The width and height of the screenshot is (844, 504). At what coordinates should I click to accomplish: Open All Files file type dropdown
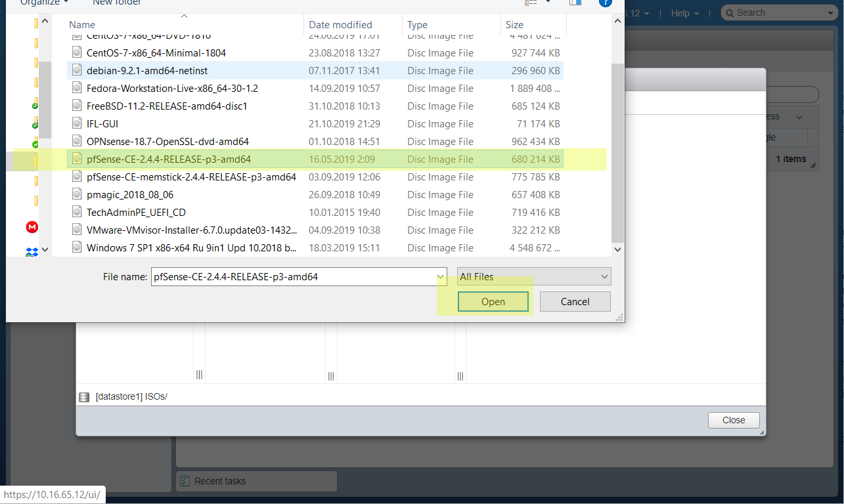(x=534, y=277)
